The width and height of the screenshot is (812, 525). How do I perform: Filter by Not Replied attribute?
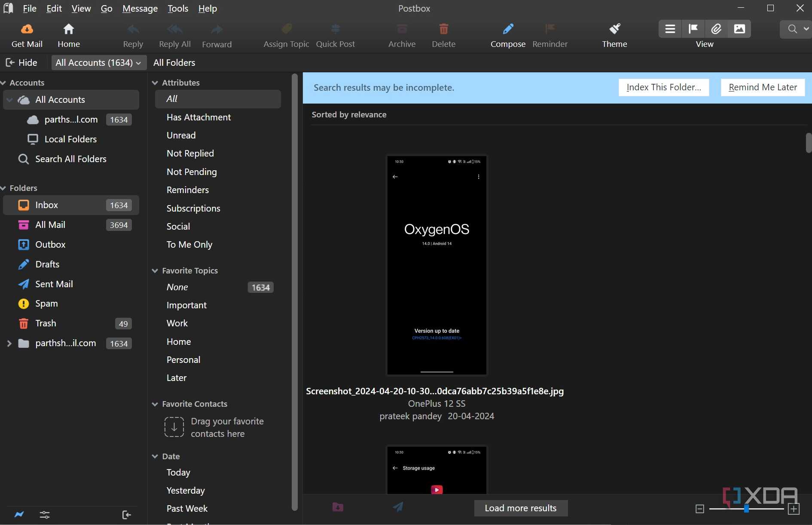(218, 154)
